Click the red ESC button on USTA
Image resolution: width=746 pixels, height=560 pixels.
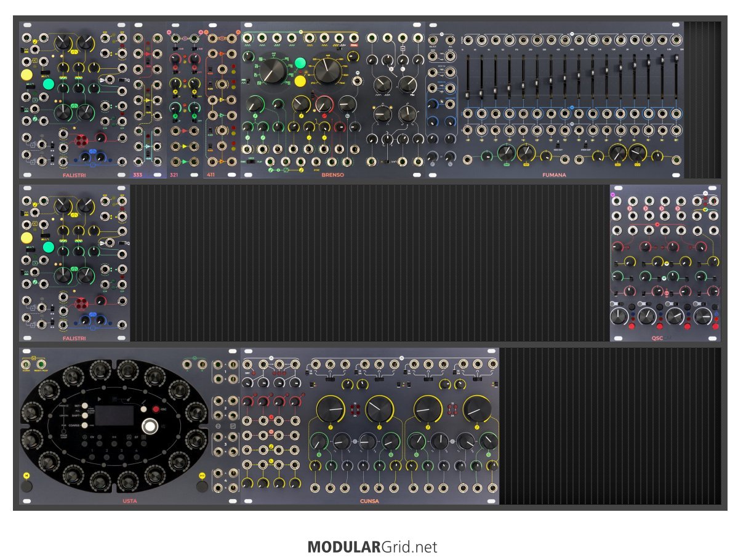tap(156, 409)
